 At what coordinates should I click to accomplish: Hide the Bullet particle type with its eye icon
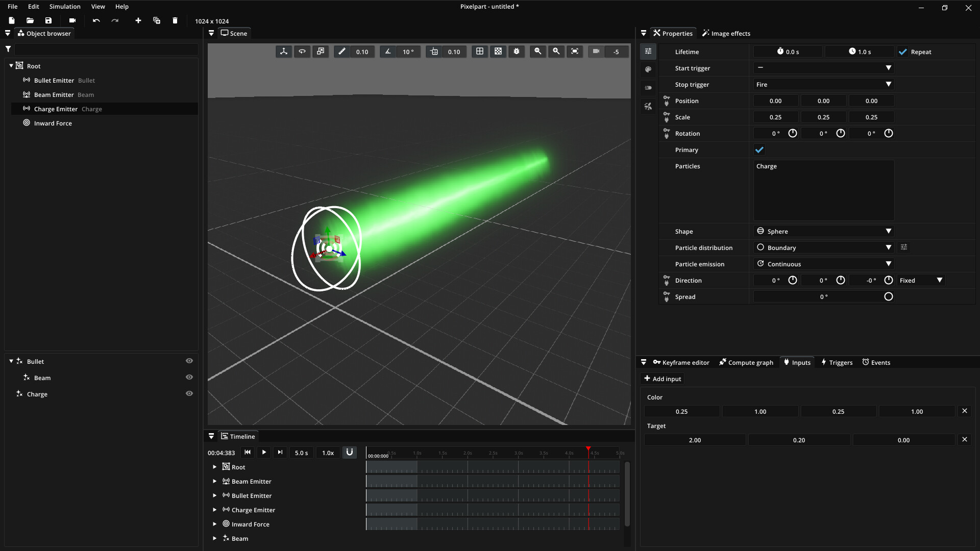[x=189, y=361]
